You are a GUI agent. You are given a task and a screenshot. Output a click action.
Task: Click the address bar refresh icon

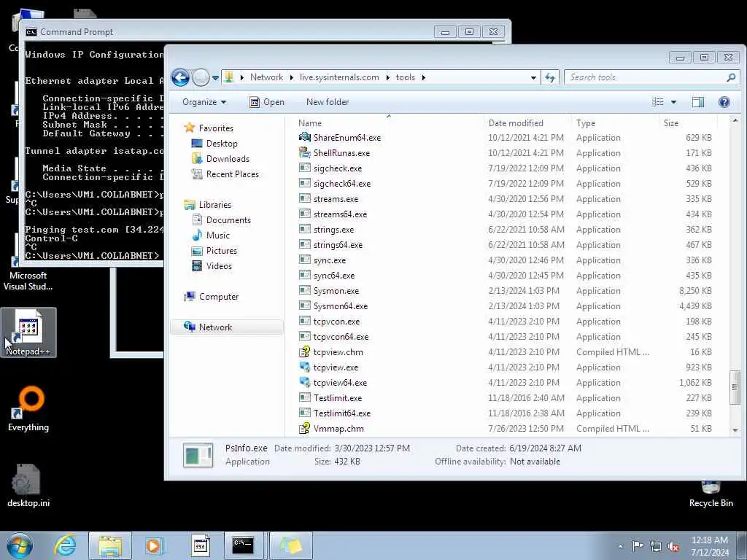click(x=550, y=77)
